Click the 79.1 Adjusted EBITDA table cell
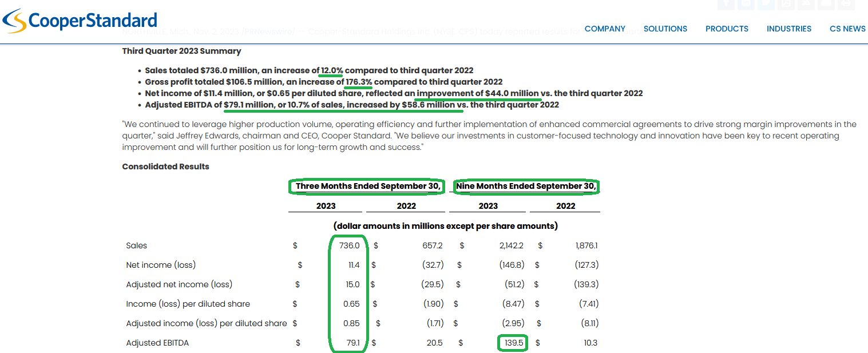 click(354, 343)
